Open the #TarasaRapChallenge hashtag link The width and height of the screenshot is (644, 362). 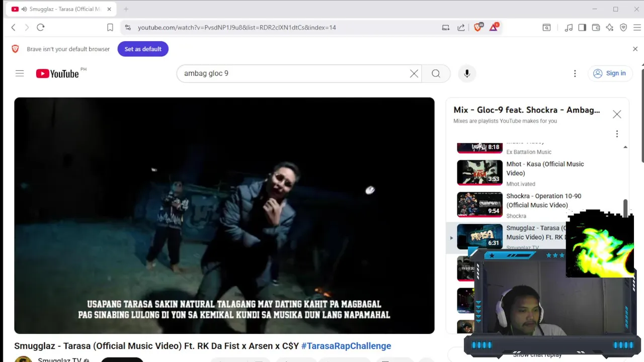point(346,346)
